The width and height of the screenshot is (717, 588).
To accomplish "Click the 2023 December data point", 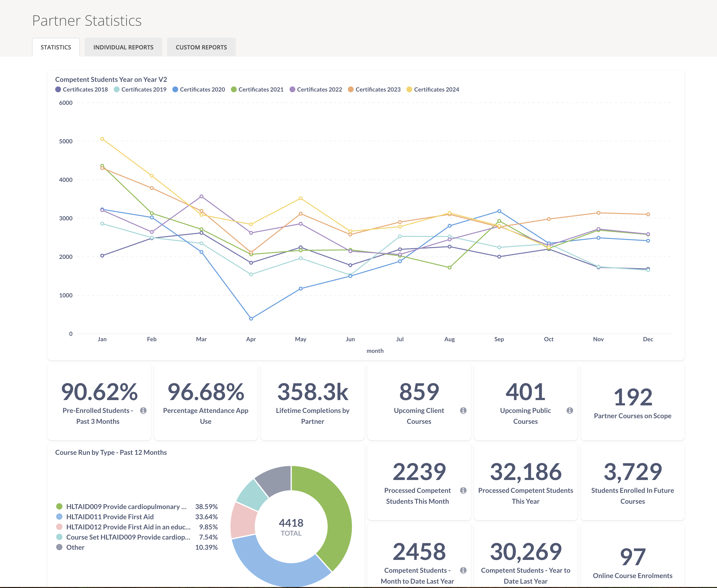I will coord(648,214).
